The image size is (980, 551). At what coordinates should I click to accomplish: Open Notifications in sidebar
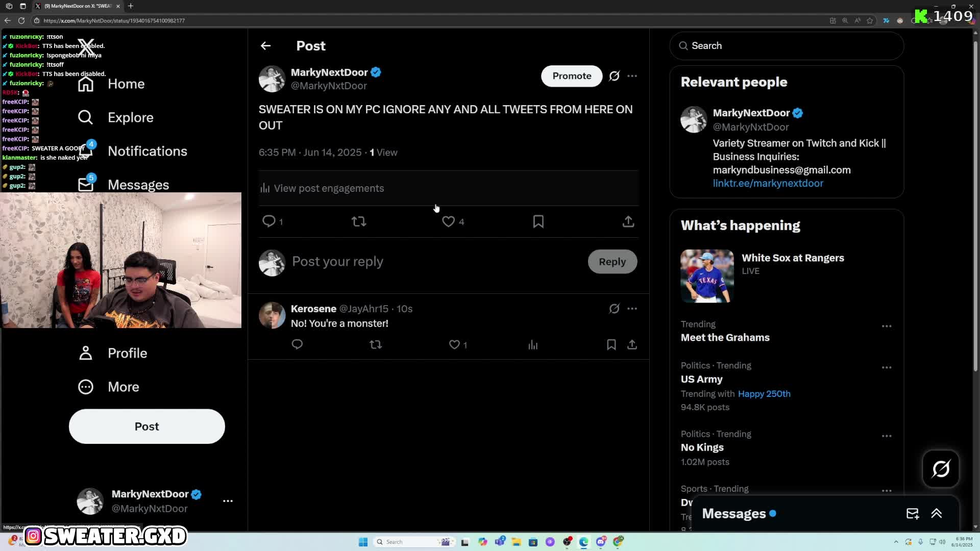(132, 152)
